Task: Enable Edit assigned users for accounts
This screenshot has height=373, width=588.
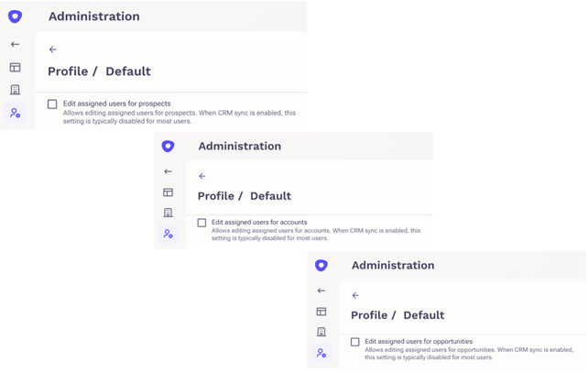Action: tap(201, 223)
